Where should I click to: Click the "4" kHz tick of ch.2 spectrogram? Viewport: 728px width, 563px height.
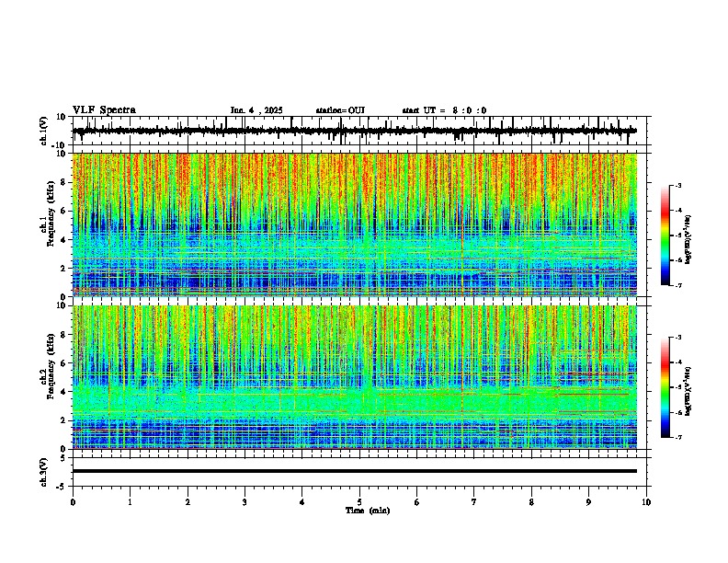click(x=63, y=392)
